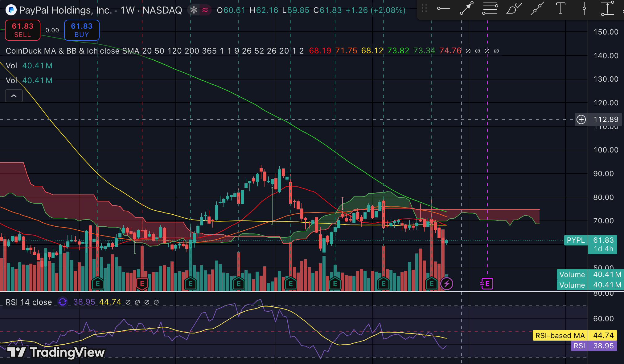Click the 150.00 price axis label
The image size is (624, 364).
click(x=606, y=32)
